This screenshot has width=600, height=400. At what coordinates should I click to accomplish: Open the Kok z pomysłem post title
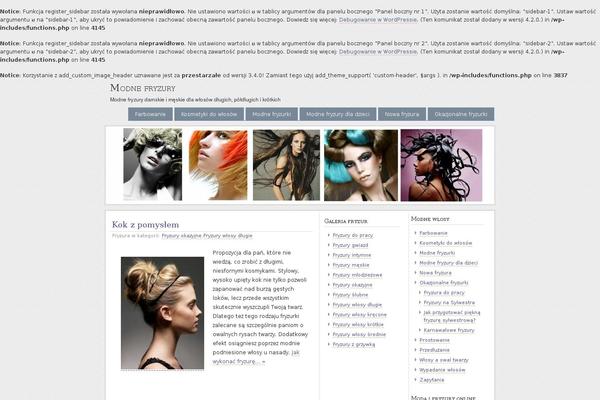145,225
